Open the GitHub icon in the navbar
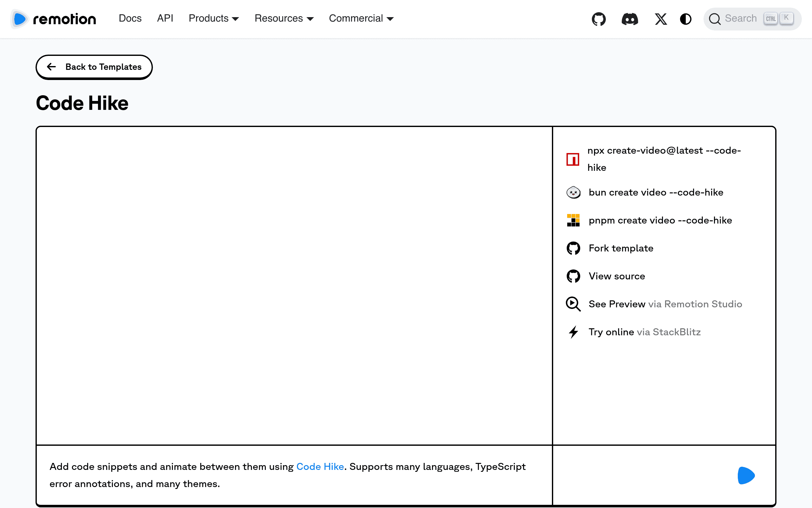 point(599,19)
